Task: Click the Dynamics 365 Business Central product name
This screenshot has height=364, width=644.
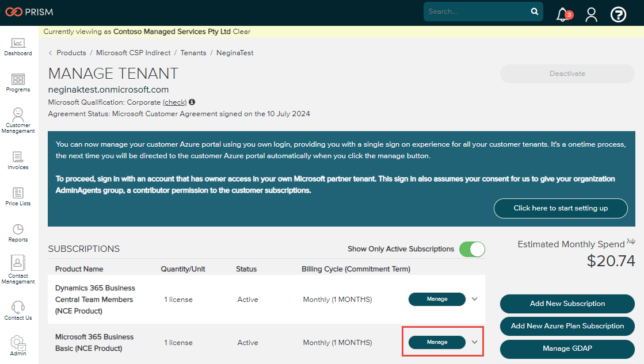Action: click(96, 300)
